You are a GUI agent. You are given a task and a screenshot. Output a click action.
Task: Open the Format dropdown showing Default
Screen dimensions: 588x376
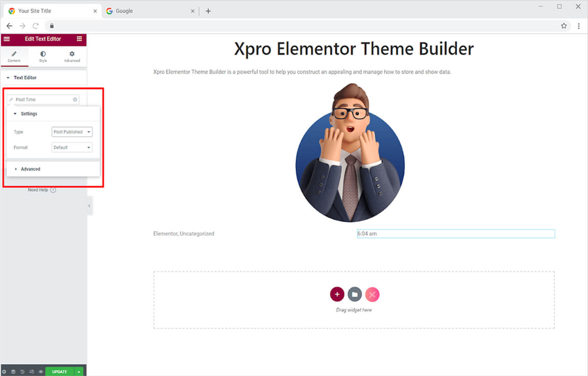(x=72, y=147)
